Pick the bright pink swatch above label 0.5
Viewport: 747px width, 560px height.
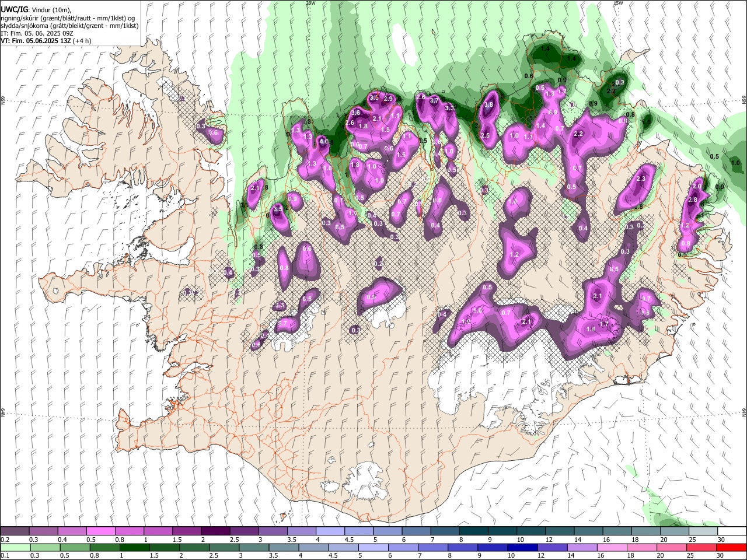point(101,531)
